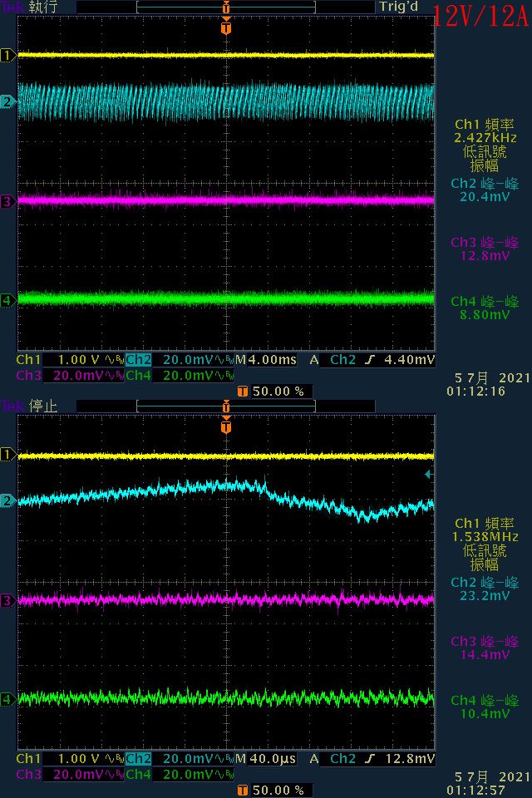
Task: Click trigger level readout 4.40mV
Action: pyautogui.click(x=409, y=360)
